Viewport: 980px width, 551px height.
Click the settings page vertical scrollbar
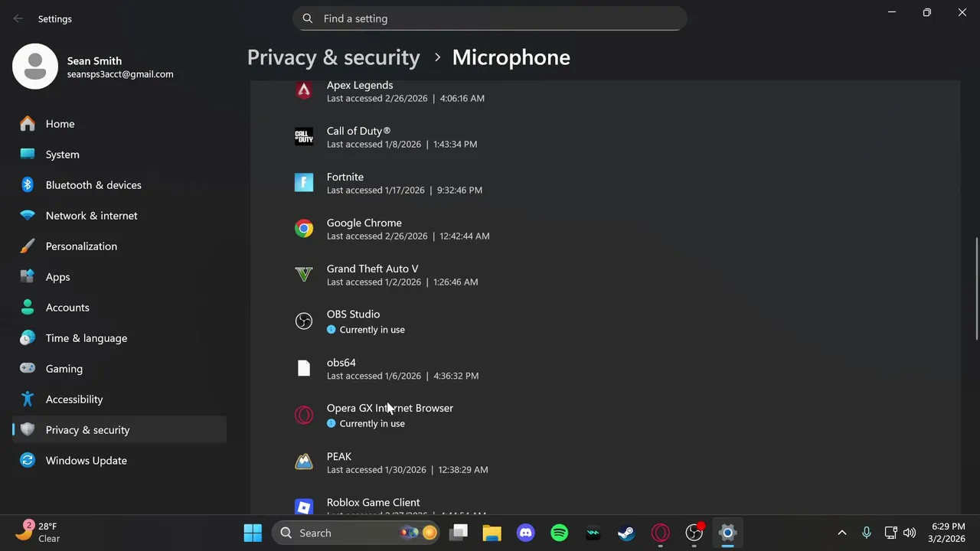(976, 289)
